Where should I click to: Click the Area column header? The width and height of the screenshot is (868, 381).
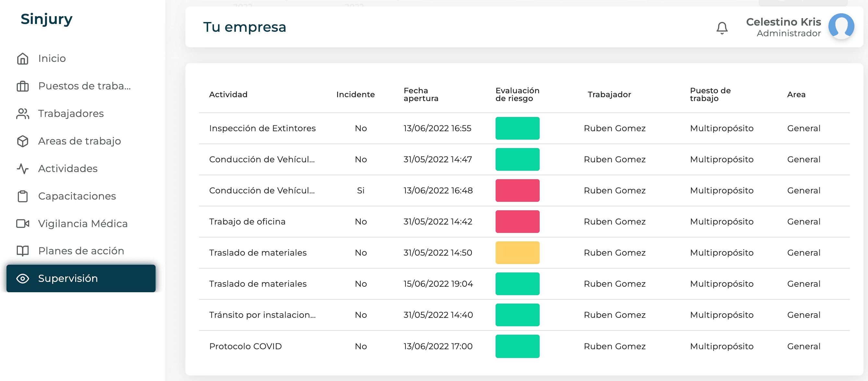tap(796, 95)
